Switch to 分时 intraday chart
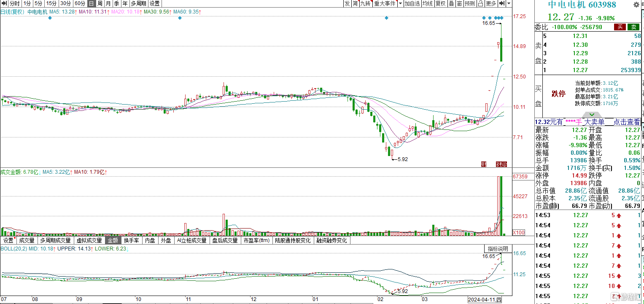 (x=14, y=3)
